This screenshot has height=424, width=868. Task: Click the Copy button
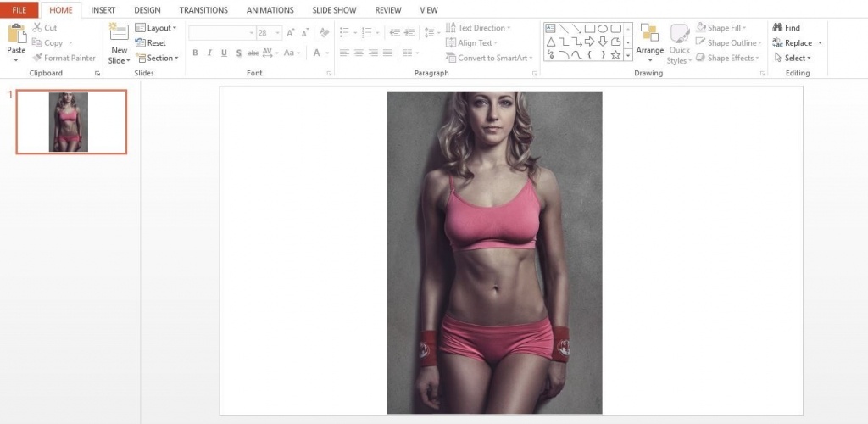pyautogui.click(x=47, y=42)
